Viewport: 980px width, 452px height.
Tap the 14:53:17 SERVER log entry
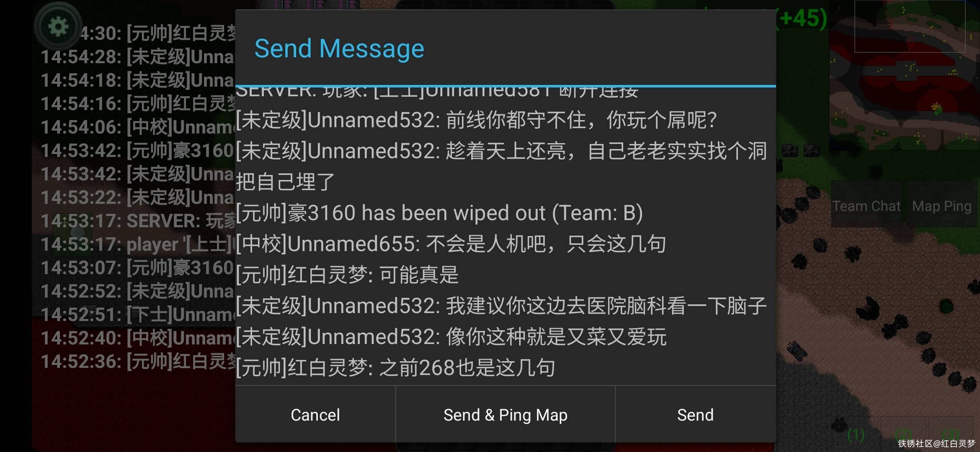[x=138, y=221]
